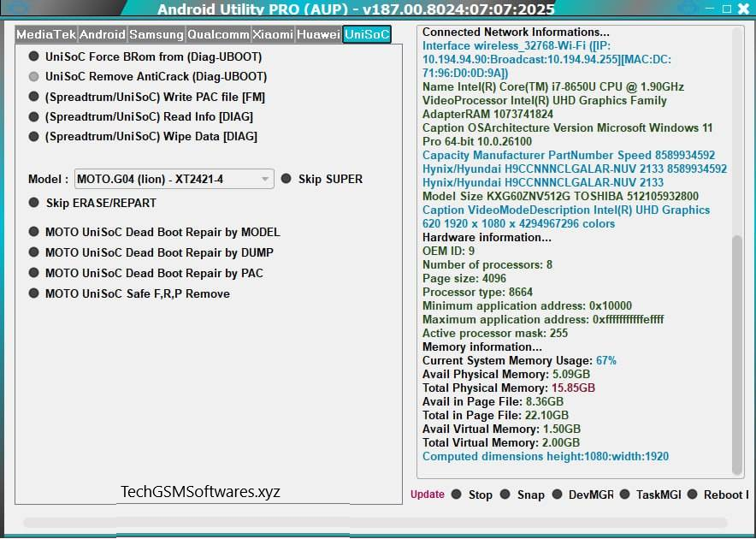This screenshot has width=756, height=539.
Task: Click the 'Avail in Page File: 8.36GB' line
Action: (x=493, y=401)
